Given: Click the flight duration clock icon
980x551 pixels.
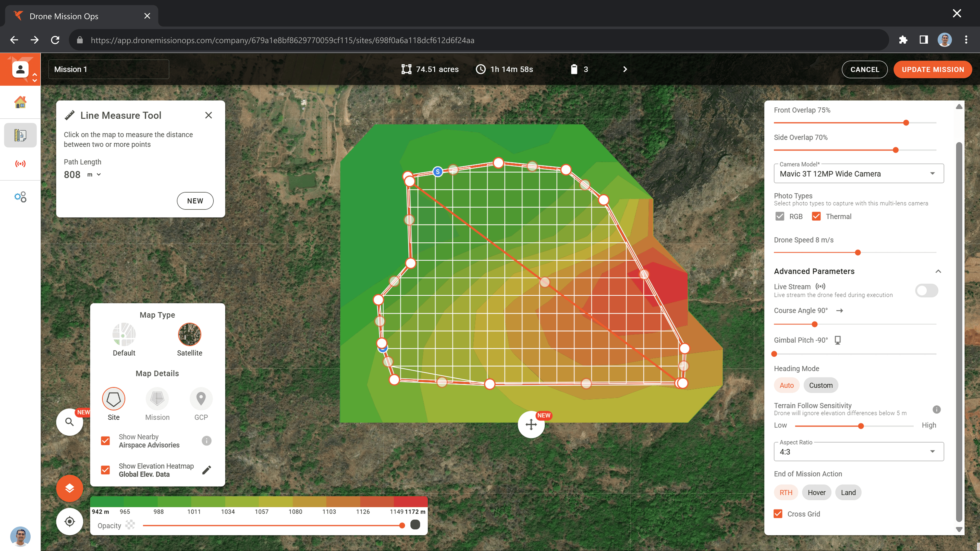Looking at the screenshot, I should 481,69.
